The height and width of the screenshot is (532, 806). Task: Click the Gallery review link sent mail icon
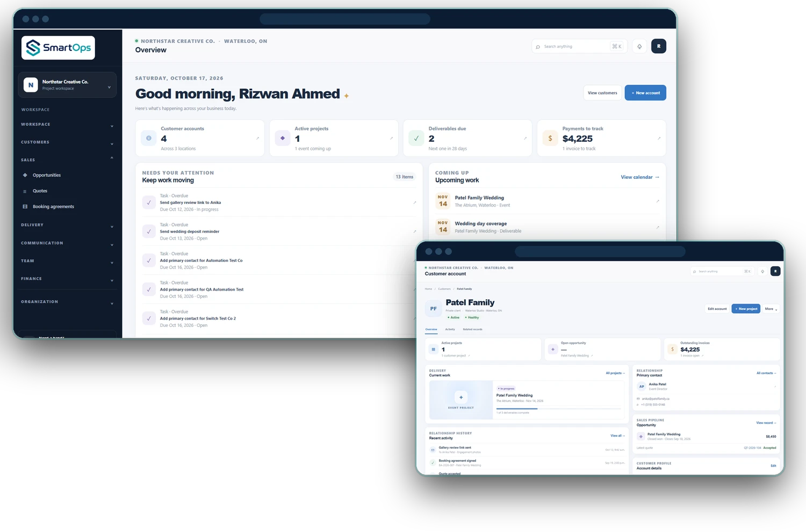tap(433, 450)
